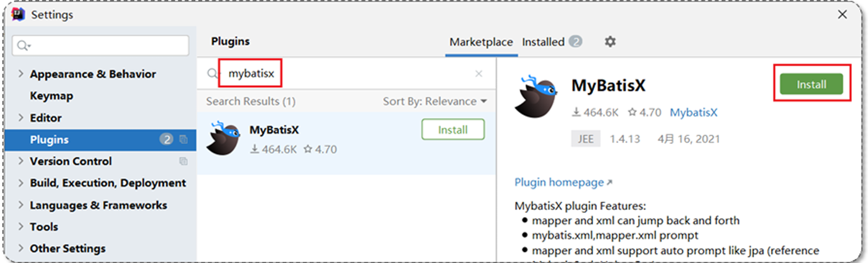Image resolution: width=868 pixels, height=263 pixels.
Task: Click the IntelliJ IDEA icon in the title bar
Action: (18, 14)
